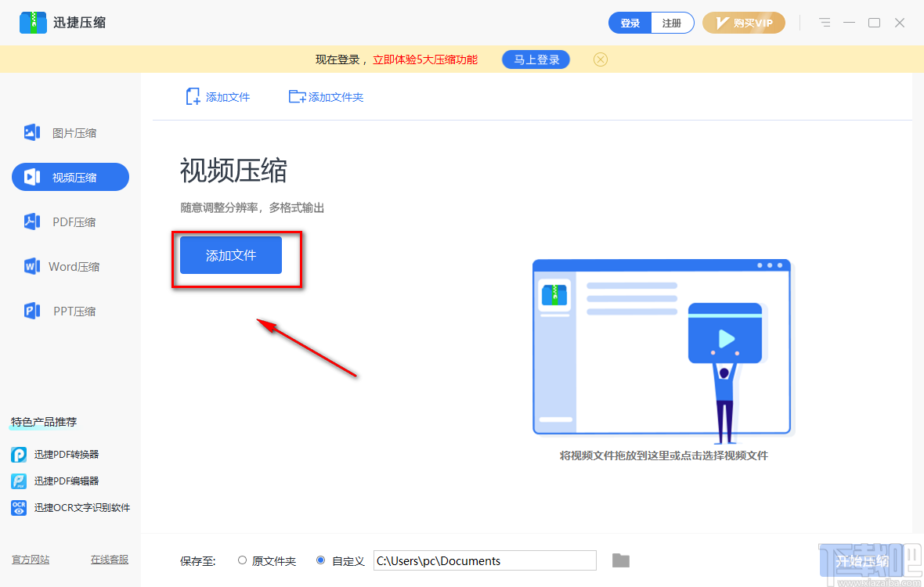924x587 pixels.
Task: Select 视频压缩 in the sidebar
Action: click(70, 177)
